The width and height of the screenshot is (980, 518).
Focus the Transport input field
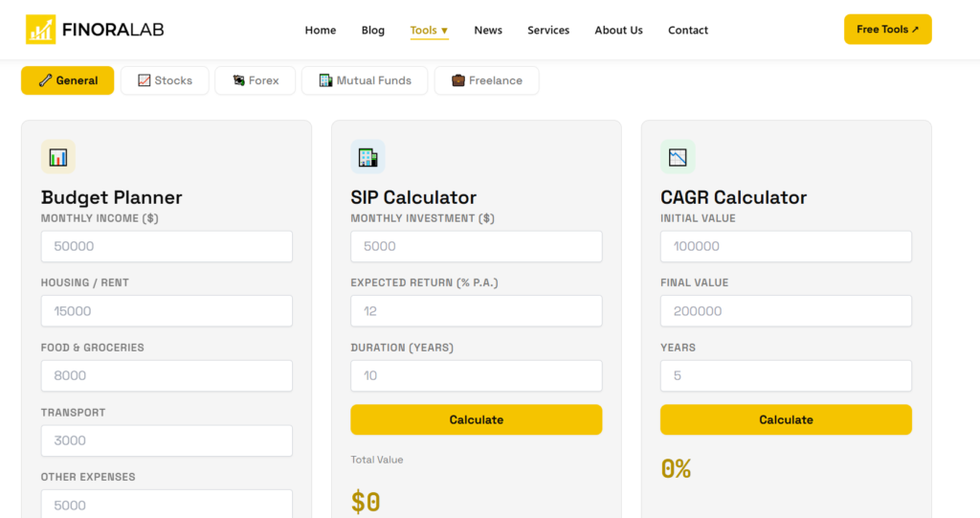167,440
